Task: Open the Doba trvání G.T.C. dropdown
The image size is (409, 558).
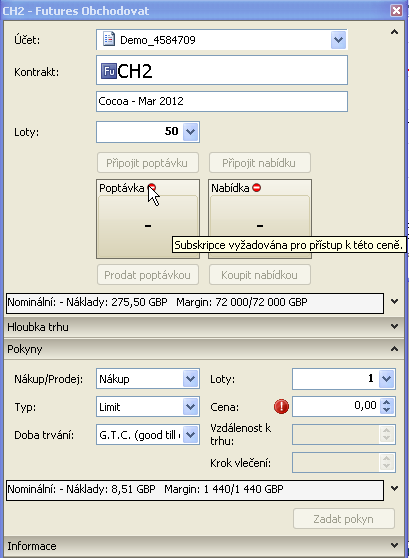Action: coord(191,435)
